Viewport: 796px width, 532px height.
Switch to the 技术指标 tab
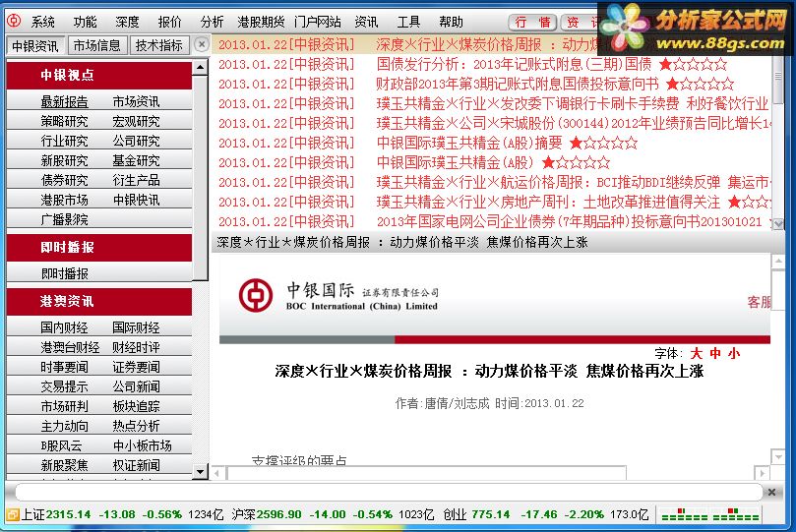tap(158, 45)
